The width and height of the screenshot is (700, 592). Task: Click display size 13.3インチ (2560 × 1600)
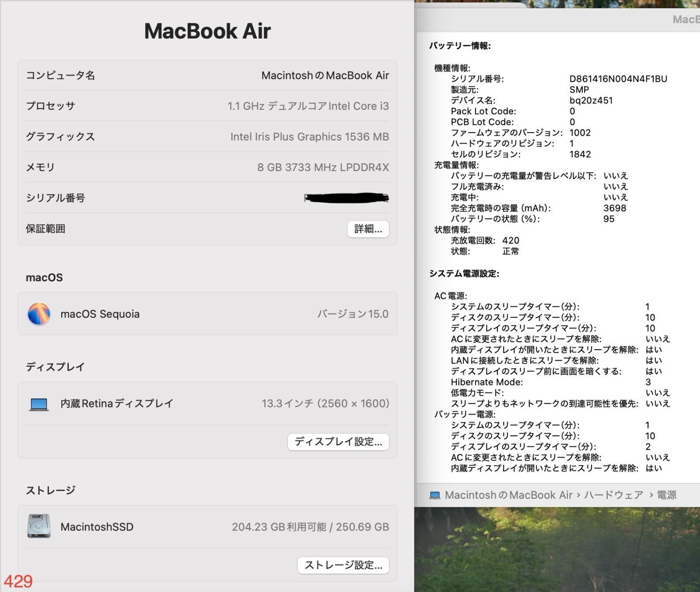pos(325,403)
